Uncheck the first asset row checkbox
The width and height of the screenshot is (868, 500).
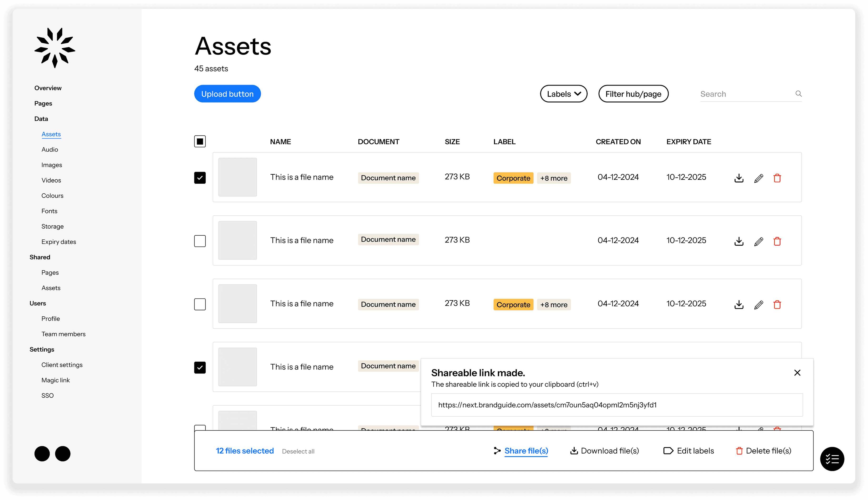200,178
